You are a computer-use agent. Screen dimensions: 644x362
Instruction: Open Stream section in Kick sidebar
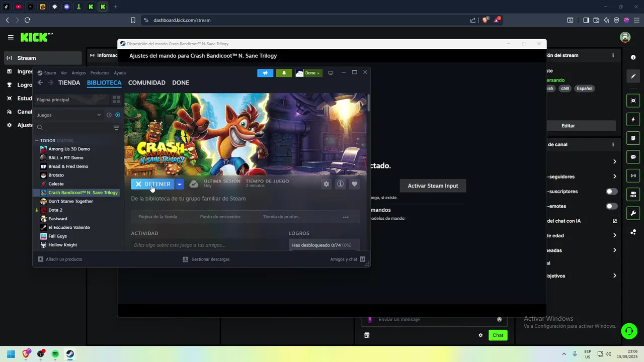(43, 58)
